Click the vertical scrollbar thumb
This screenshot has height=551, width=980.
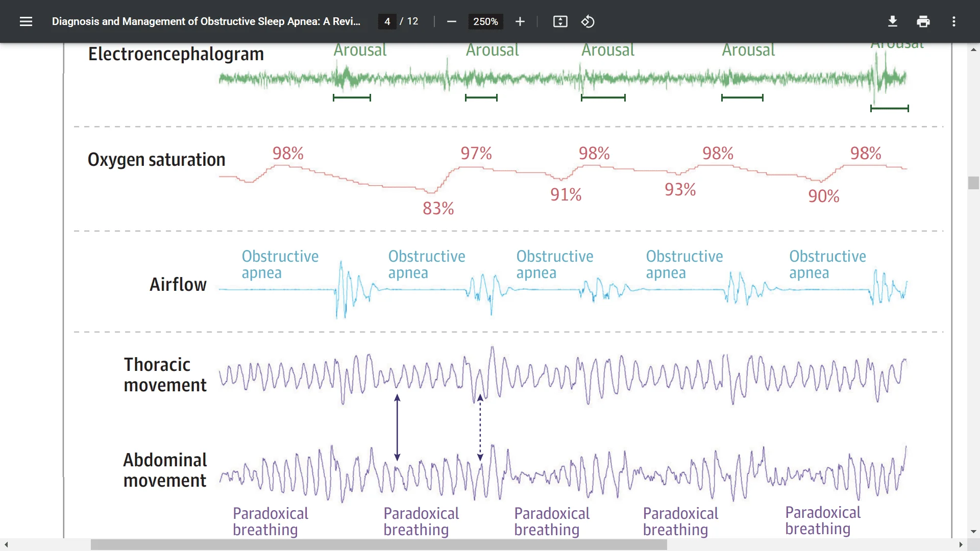point(973,183)
